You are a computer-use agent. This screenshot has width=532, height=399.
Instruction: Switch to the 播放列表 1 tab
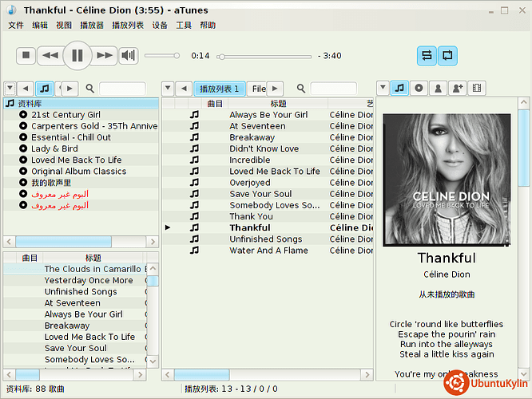(219, 89)
